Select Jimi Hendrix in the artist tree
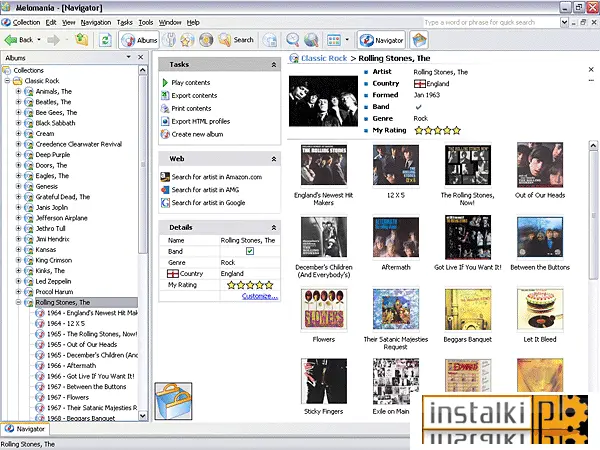The height and width of the screenshot is (450, 600). point(52,239)
